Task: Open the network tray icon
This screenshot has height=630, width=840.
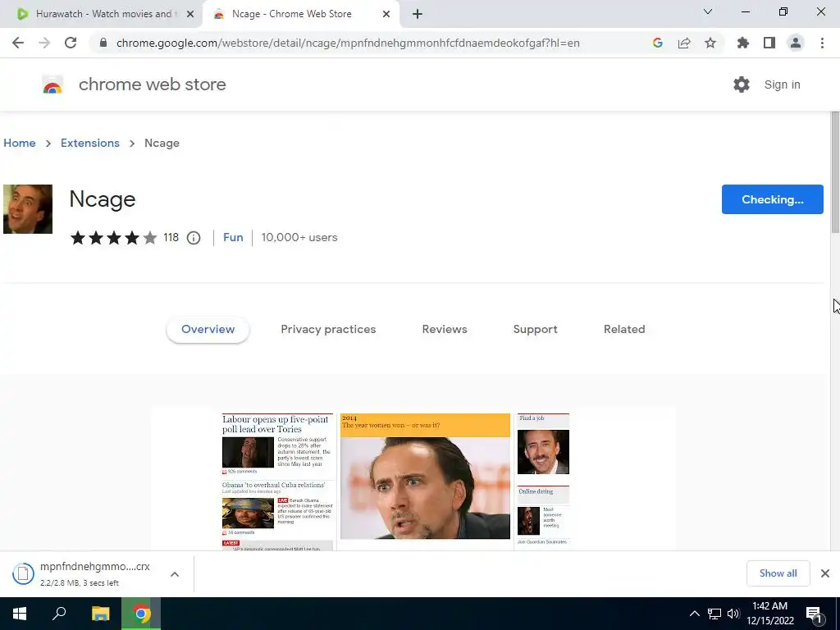Action: click(714, 614)
